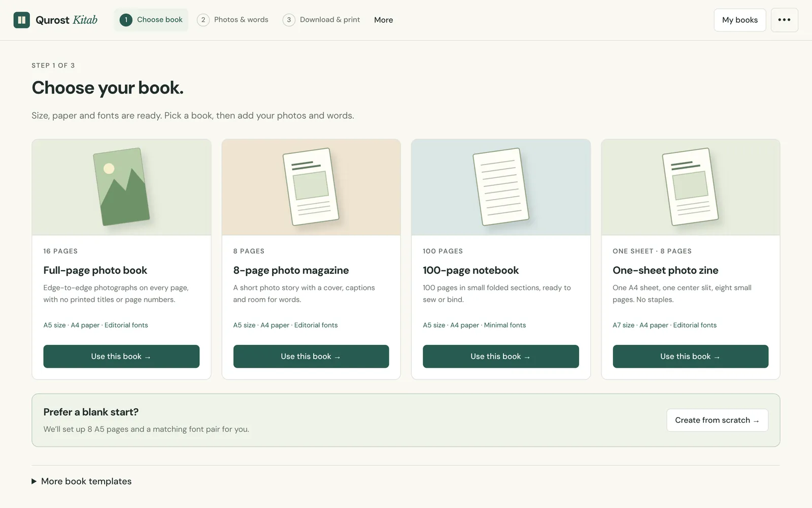Click the '16 PAGES' label
This screenshot has width=812, height=508.
click(x=60, y=251)
